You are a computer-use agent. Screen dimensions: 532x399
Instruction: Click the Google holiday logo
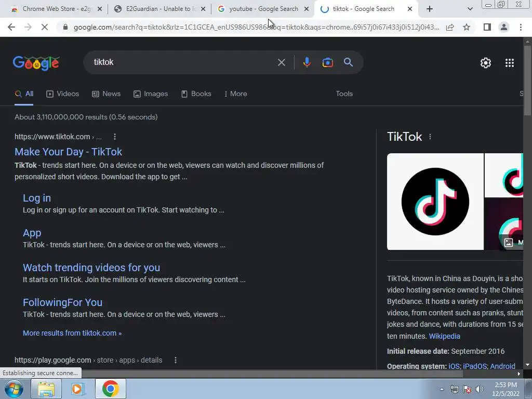point(36,63)
